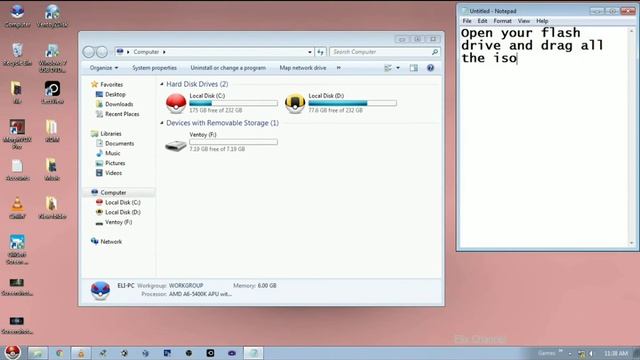
Task: Click the Refresh button beside address bar
Action: 320,52
